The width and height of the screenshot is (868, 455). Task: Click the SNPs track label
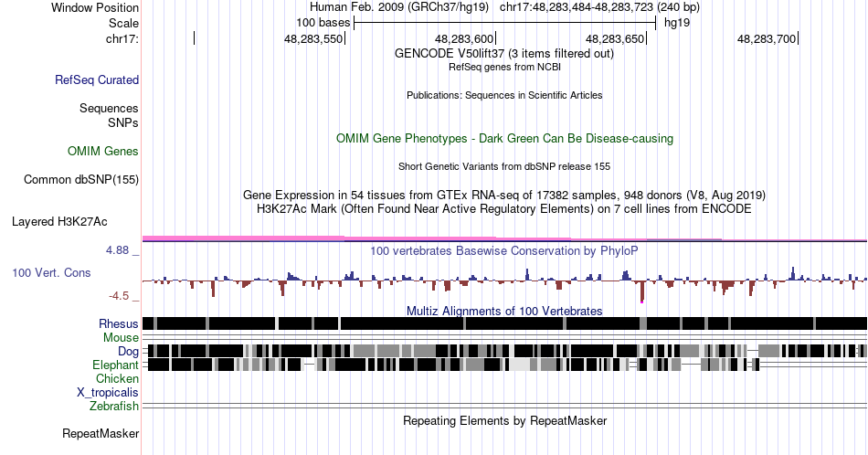coord(123,122)
